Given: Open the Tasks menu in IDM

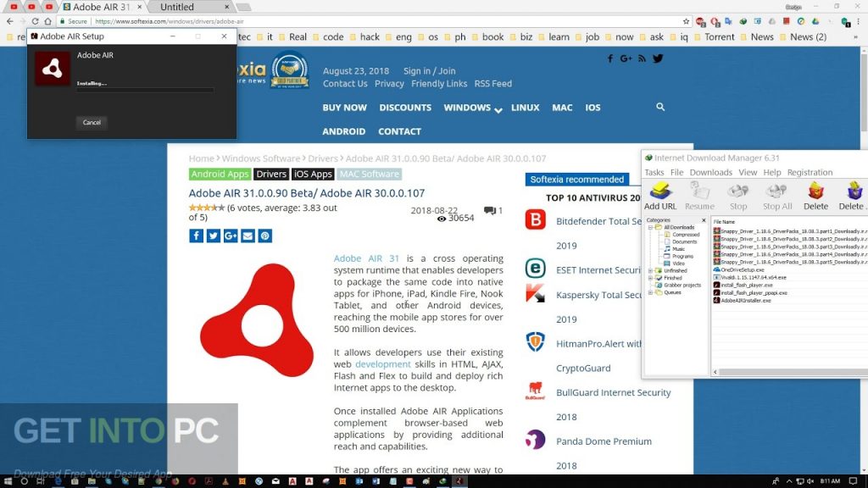Looking at the screenshot, I should coord(654,172).
